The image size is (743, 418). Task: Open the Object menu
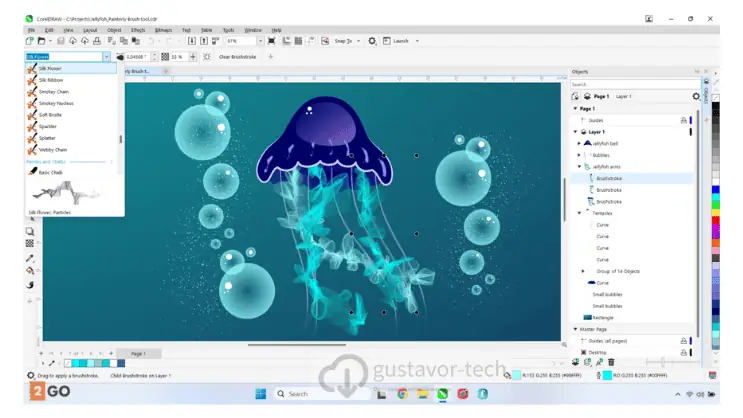click(x=114, y=30)
